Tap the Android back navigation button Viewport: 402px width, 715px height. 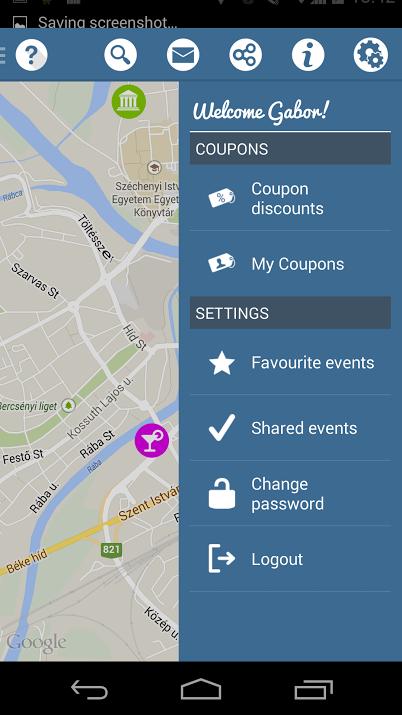pyautogui.click(x=89, y=689)
